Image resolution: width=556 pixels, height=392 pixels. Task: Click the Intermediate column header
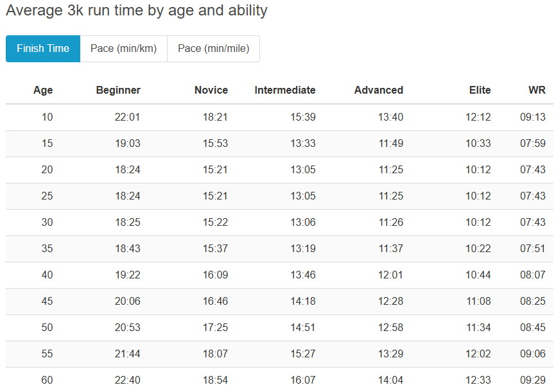pos(285,90)
